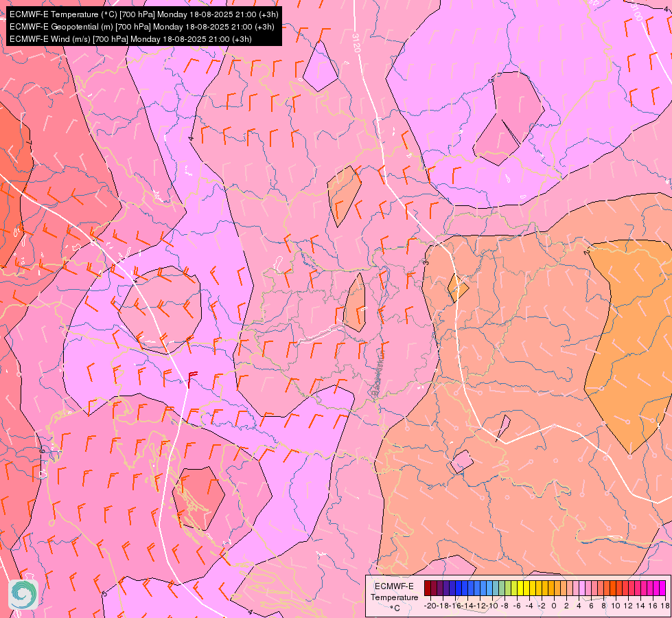Click the '3120' geopotential contour label
672x618 pixels.
[356, 43]
